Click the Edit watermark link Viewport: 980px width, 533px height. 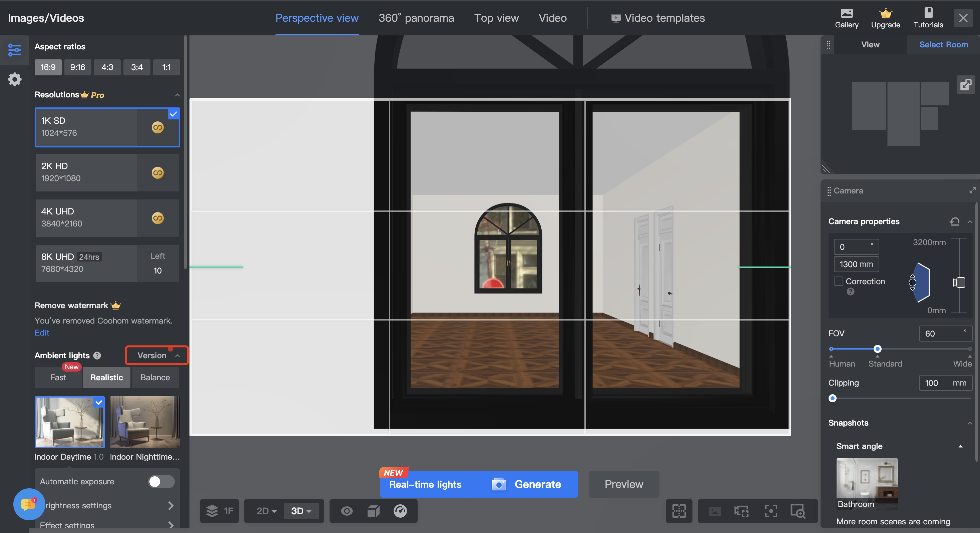coord(42,333)
